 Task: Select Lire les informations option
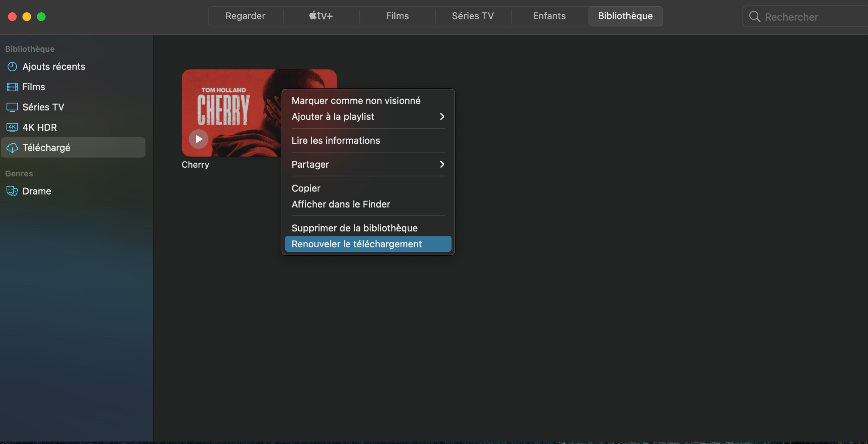point(335,141)
